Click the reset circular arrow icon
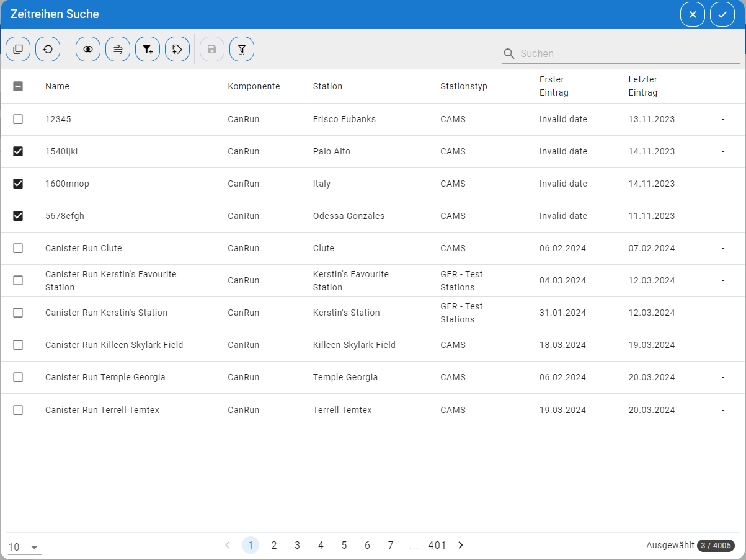746x560 pixels. tap(48, 49)
